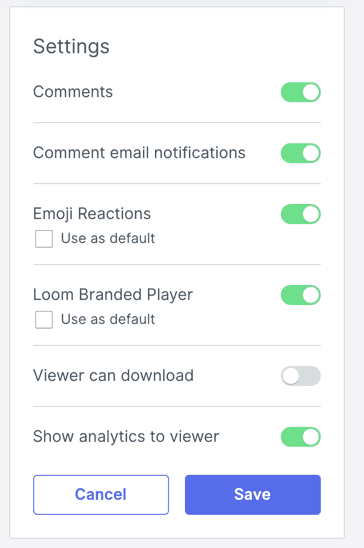Click the Use as default text beneath Loom Branded Player
This screenshot has height=548, width=364.
pos(108,319)
